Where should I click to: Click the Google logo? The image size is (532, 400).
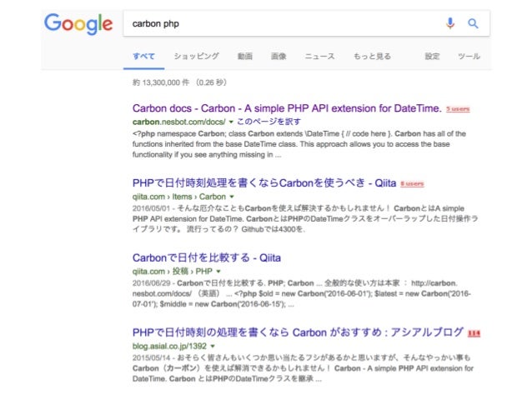[x=78, y=24]
